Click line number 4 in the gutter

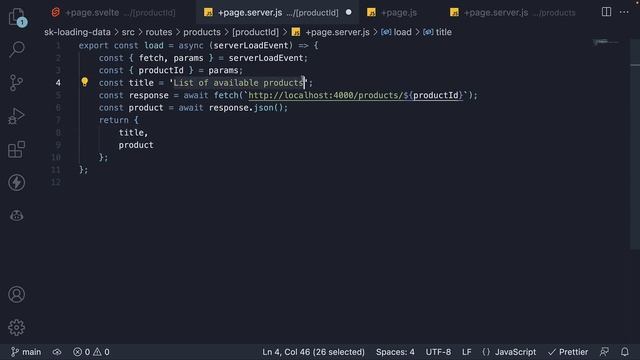(x=58, y=83)
